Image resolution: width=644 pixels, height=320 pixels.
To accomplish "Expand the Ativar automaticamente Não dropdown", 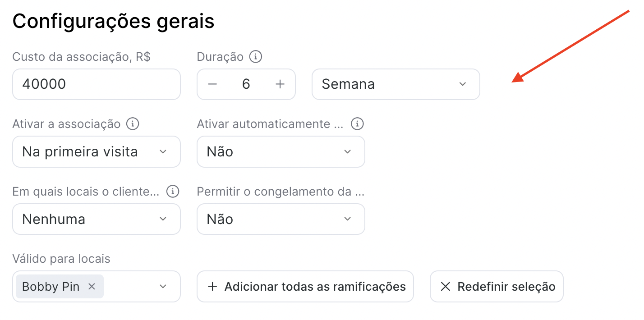I will 281,152.
